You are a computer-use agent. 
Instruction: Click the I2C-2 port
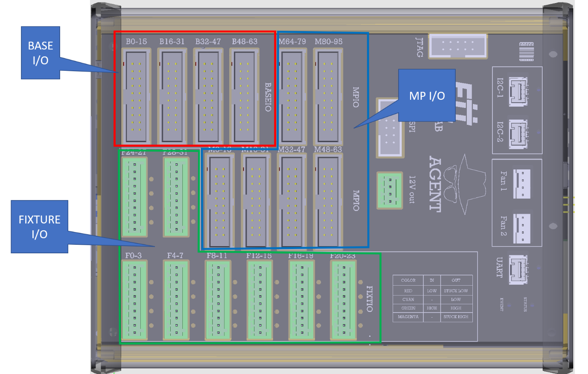(x=518, y=134)
